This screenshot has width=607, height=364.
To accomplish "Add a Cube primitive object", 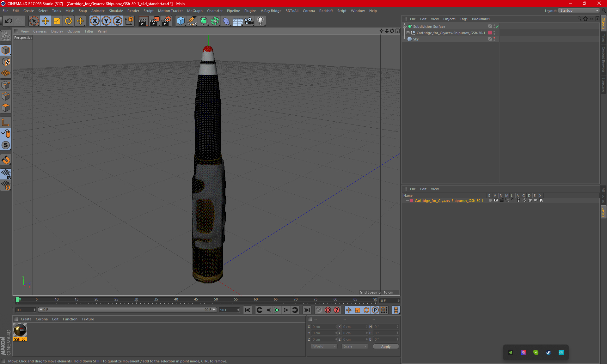I will [x=181, y=21].
